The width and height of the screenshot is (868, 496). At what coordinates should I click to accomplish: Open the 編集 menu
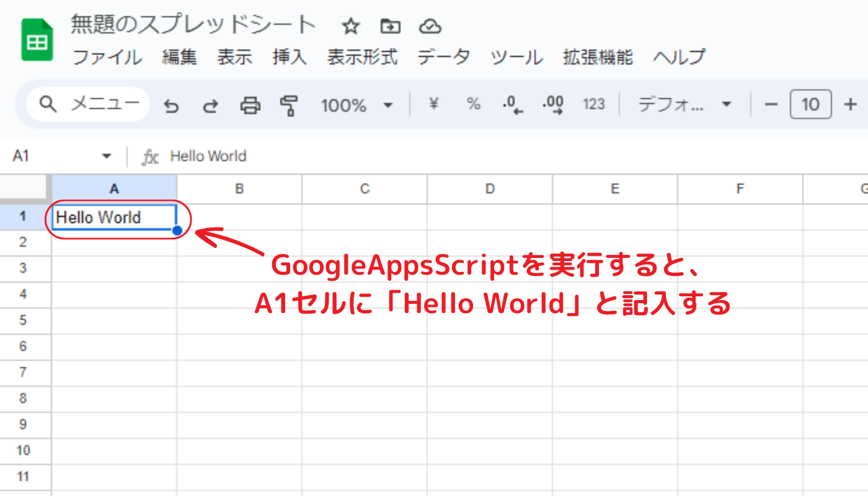click(180, 57)
